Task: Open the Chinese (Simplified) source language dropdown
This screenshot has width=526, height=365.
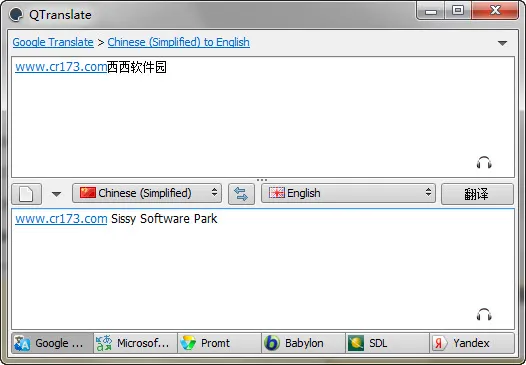Action: point(147,193)
